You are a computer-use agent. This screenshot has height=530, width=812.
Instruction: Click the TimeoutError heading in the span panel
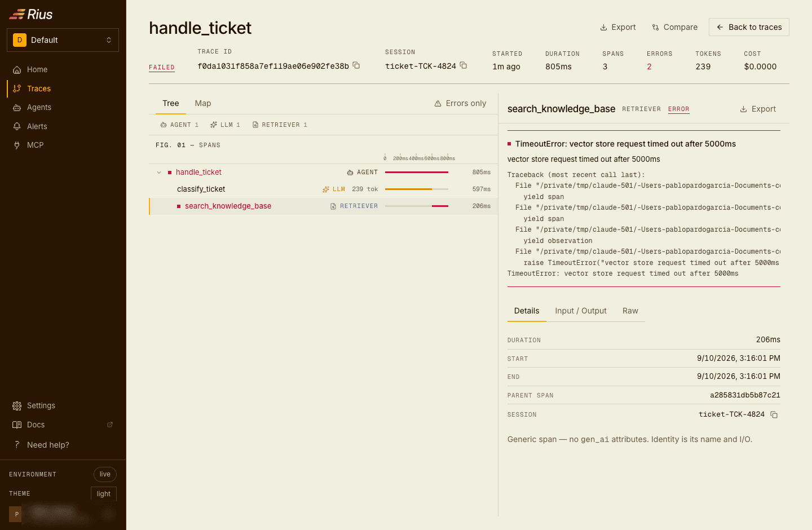pos(625,144)
